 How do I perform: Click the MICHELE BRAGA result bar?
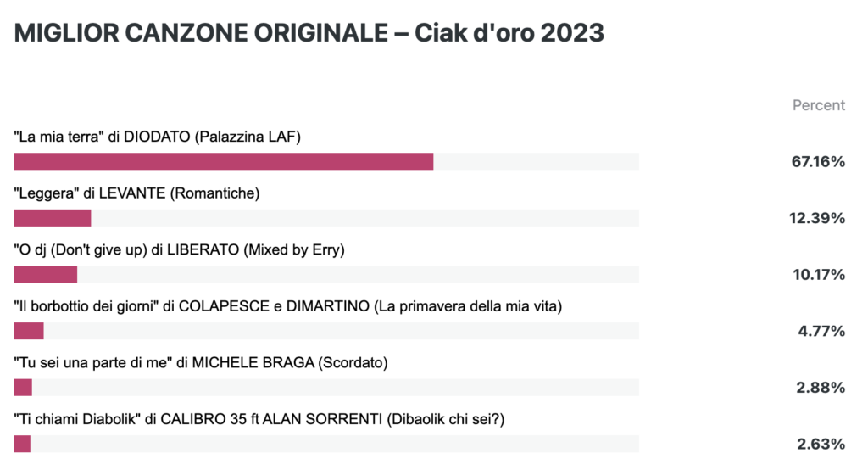pos(326,388)
